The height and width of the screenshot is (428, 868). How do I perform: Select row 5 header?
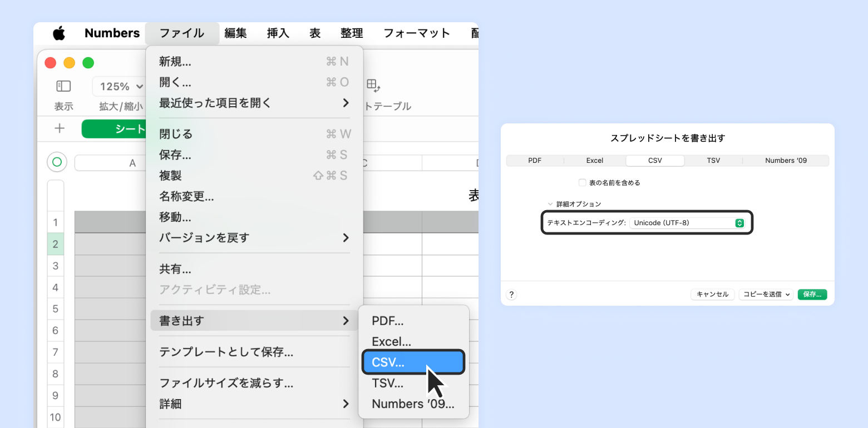(56, 309)
